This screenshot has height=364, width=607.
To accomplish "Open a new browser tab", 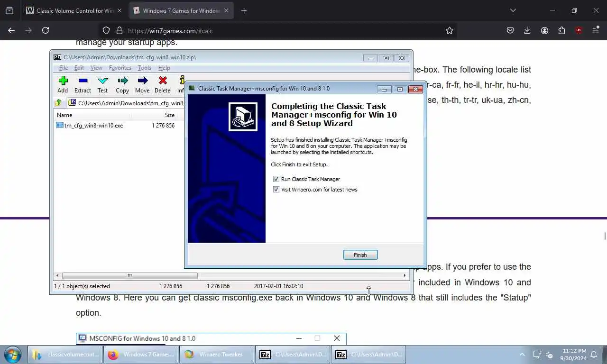I will pyautogui.click(x=244, y=10).
